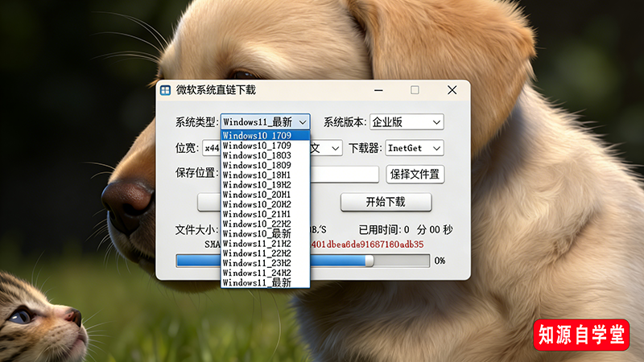Click the 开始下载 button
The height and width of the screenshot is (362, 644).
[386, 202]
